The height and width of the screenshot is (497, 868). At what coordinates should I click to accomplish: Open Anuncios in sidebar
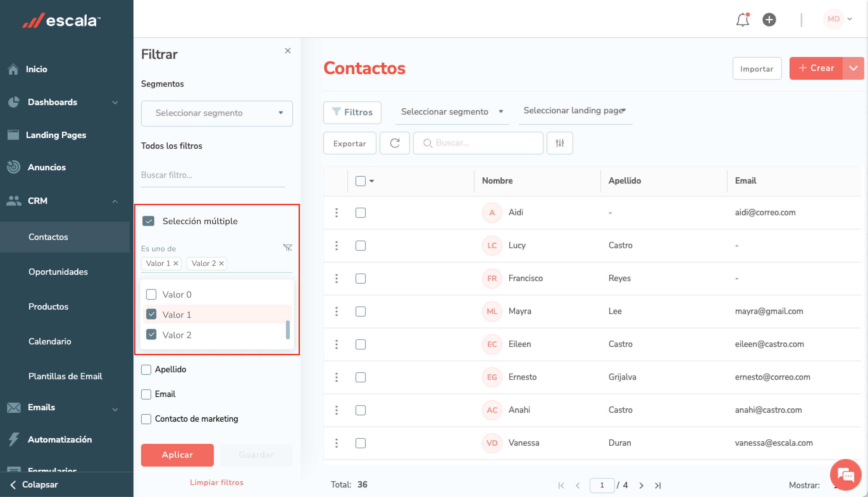point(47,167)
